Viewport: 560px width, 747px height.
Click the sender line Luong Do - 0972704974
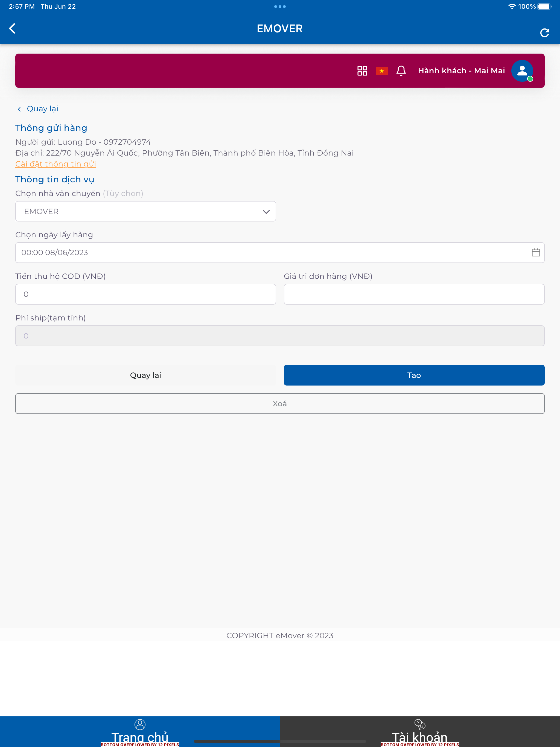click(83, 142)
